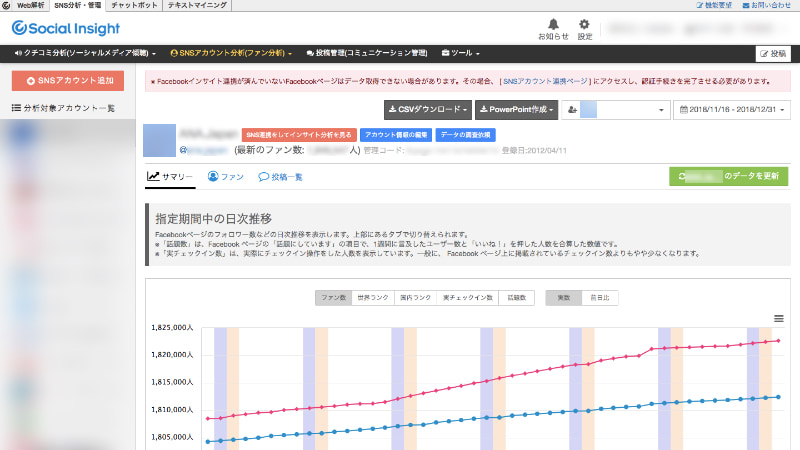Image resolution: width=800 pixels, height=450 pixels.
Task: Switch to the Web解析 tab
Action: pyautogui.click(x=30, y=5)
